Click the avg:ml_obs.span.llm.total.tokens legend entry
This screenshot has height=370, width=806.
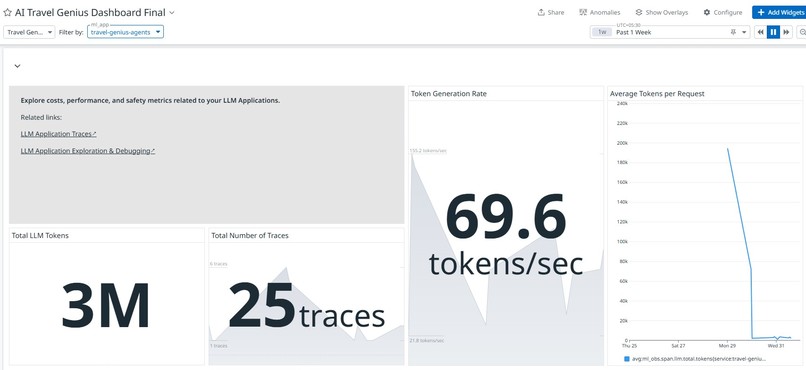point(699,359)
